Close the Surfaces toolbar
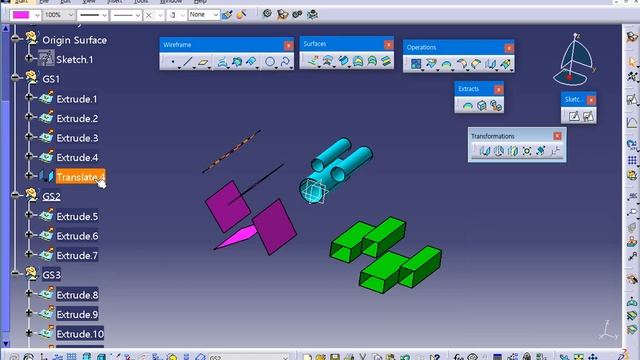The image size is (640, 360). coord(388,44)
